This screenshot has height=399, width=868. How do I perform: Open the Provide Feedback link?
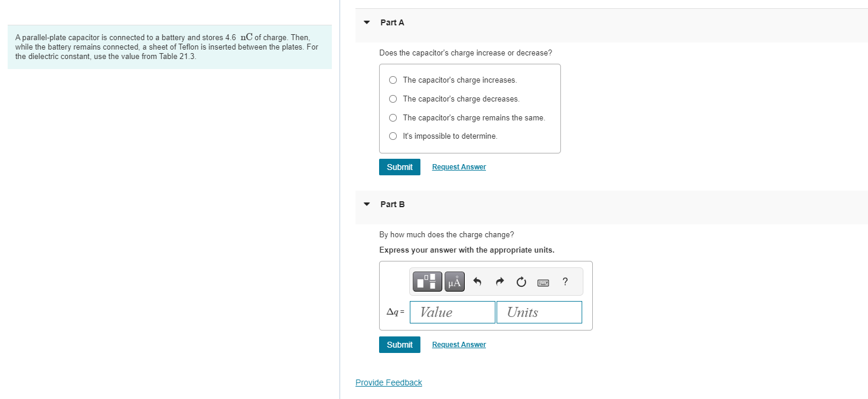389,382
